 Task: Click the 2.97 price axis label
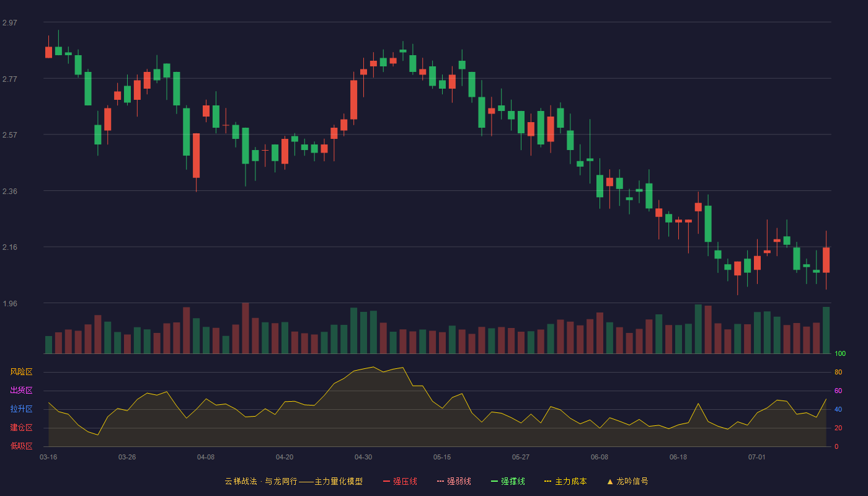[x=10, y=23]
